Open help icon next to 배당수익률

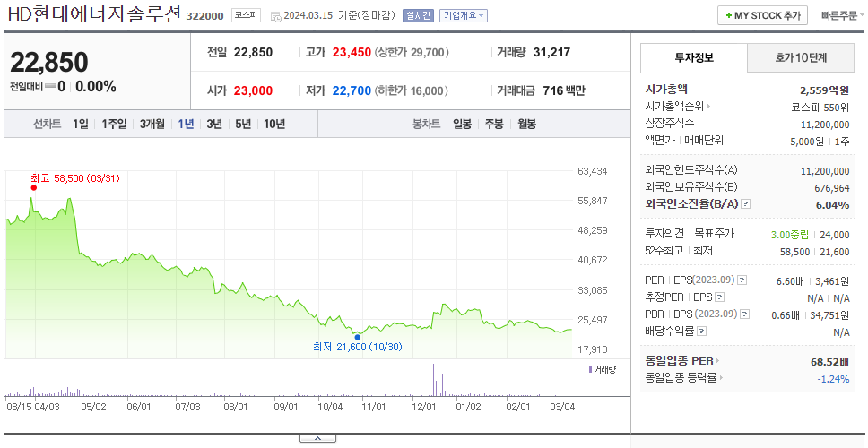701,332
